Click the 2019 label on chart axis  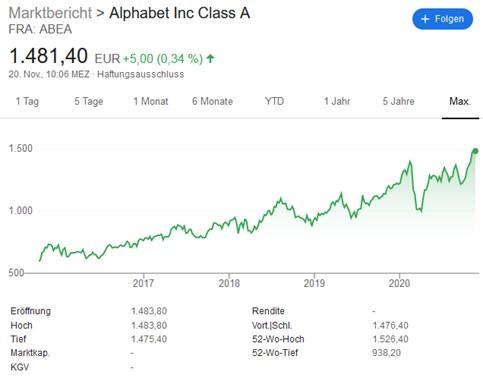(x=314, y=283)
